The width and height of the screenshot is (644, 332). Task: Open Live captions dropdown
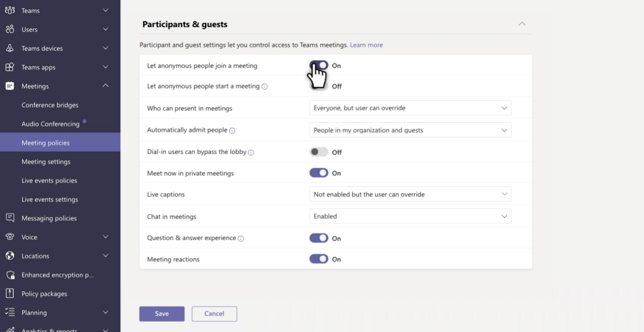pyautogui.click(x=410, y=194)
